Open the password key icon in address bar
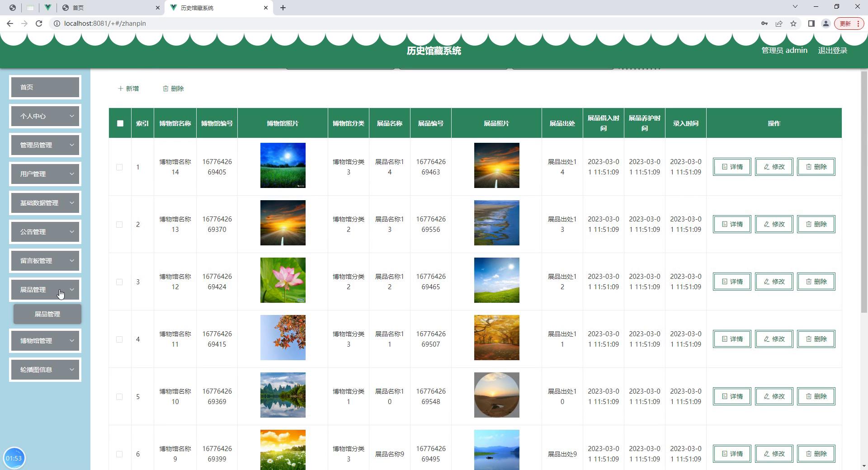The width and height of the screenshot is (868, 470). coord(764,23)
